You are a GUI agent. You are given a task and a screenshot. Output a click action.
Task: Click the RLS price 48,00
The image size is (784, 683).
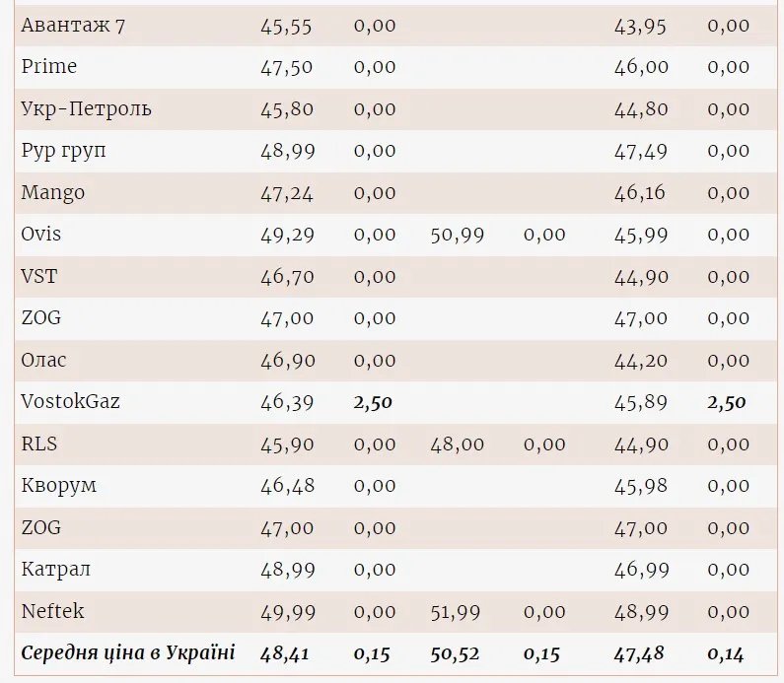[457, 444]
